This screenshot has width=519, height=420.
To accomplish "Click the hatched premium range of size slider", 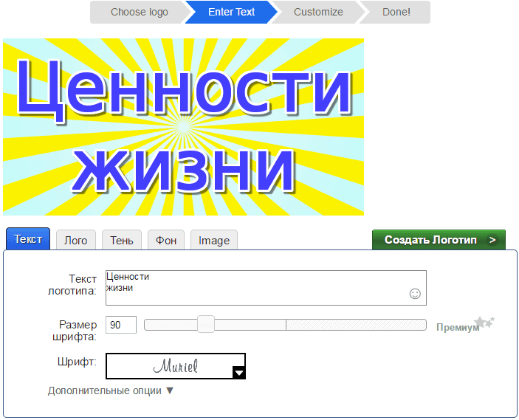I will click(x=356, y=325).
